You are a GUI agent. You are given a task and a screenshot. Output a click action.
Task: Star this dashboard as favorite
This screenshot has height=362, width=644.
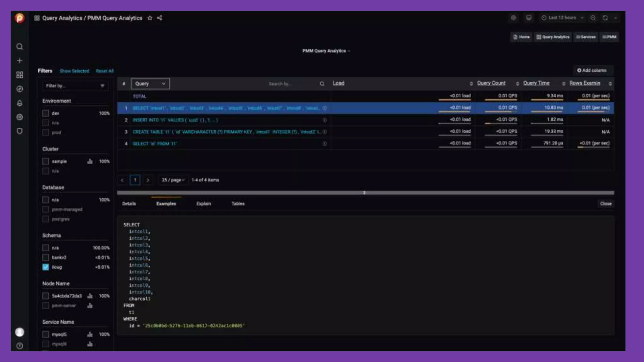[x=150, y=18]
